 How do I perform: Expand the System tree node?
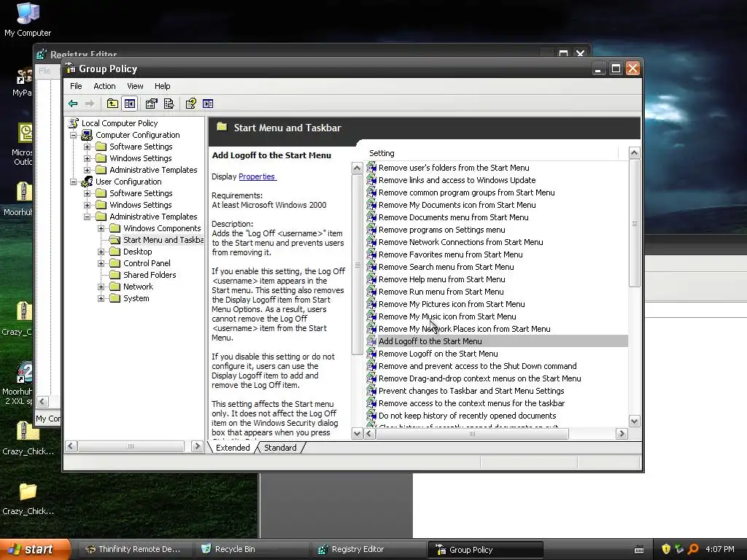101,298
